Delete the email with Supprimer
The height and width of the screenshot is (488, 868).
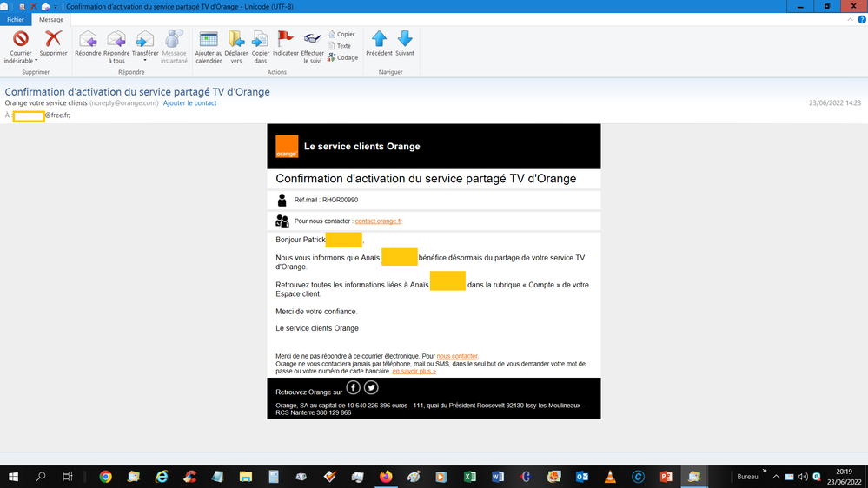tap(53, 43)
